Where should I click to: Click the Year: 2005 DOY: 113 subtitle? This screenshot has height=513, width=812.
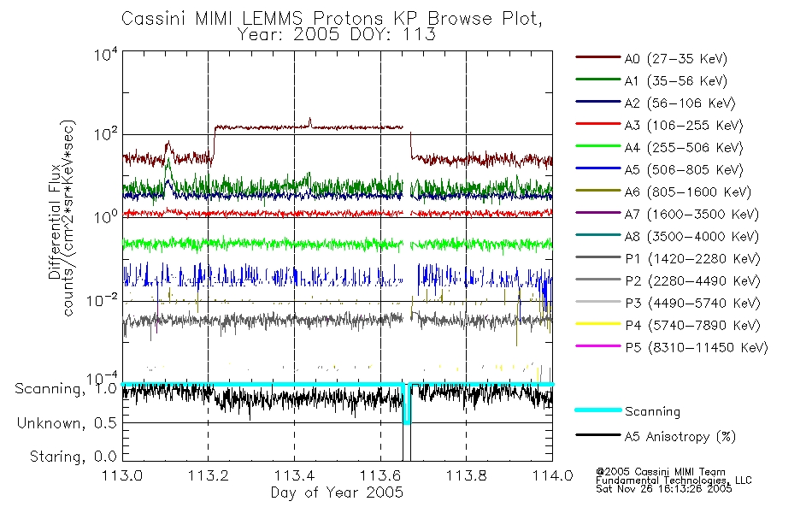(336, 34)
